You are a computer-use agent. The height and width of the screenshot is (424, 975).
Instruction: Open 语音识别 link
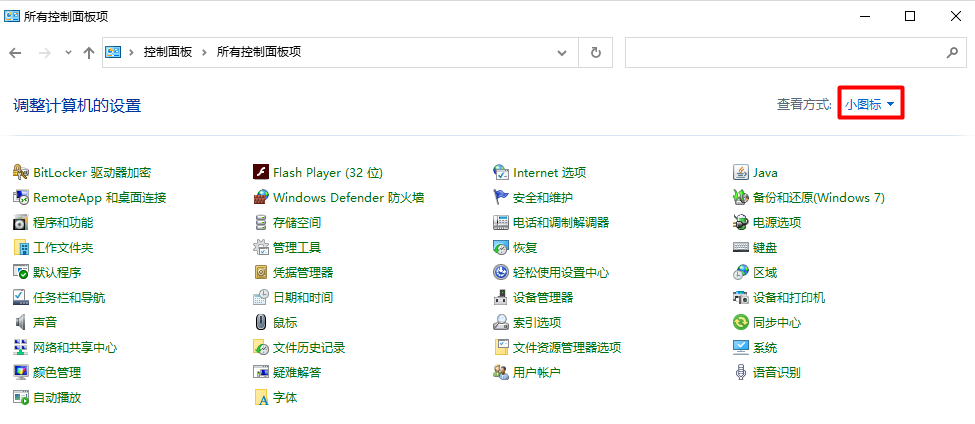coord(777,372)
